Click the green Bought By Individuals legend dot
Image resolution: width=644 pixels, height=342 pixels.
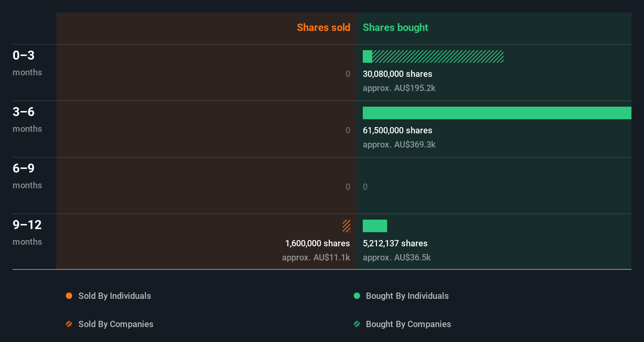[x=357, y=296]
